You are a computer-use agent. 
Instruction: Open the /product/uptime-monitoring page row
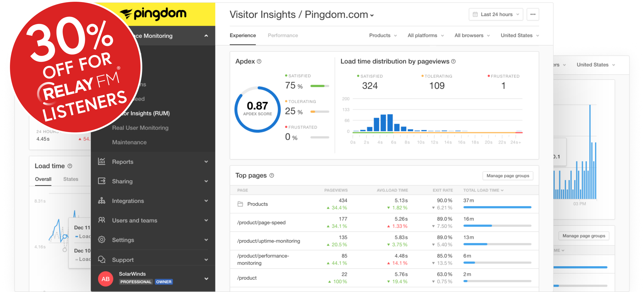pyautogui.click(x=384, y=241)
